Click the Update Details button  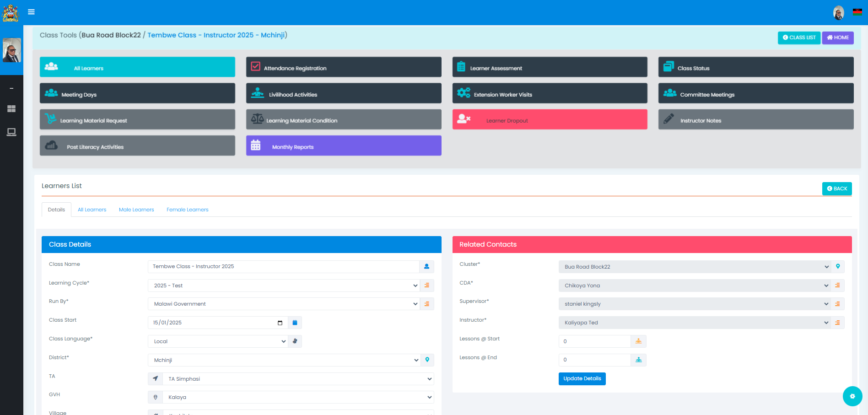coord(582,379)
